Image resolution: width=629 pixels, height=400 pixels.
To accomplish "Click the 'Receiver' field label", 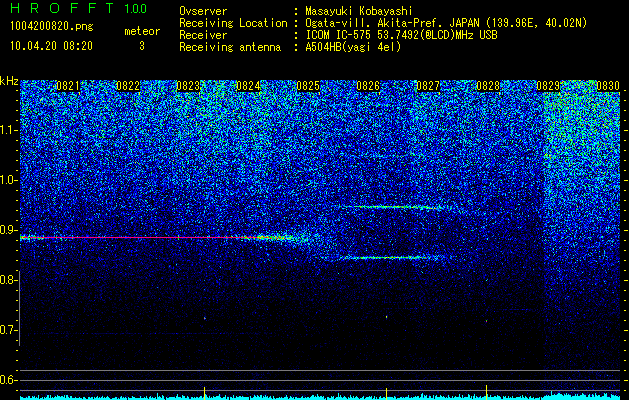I will [203, 35].
